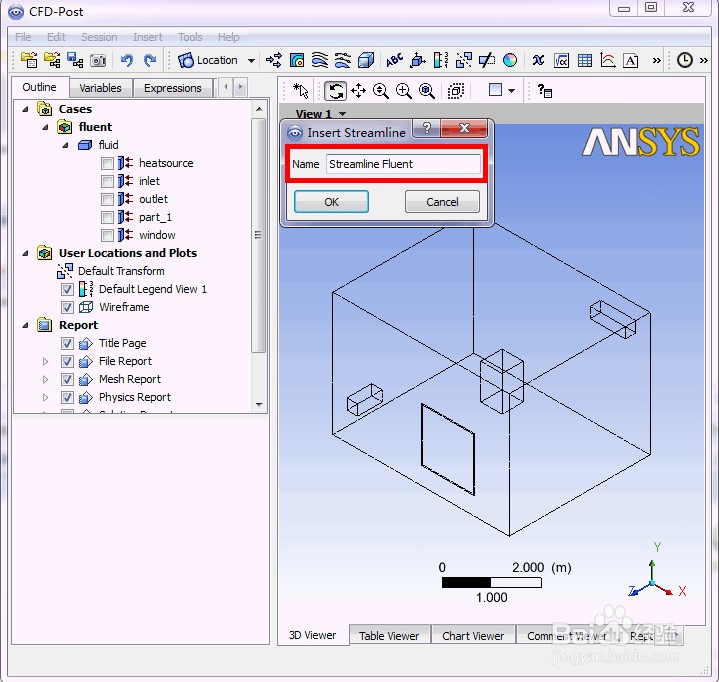Activate the Pan view tool
Image resolution: width=719 pixels, height=682 pixels.
pyautogui.click(x=358, y=91)
